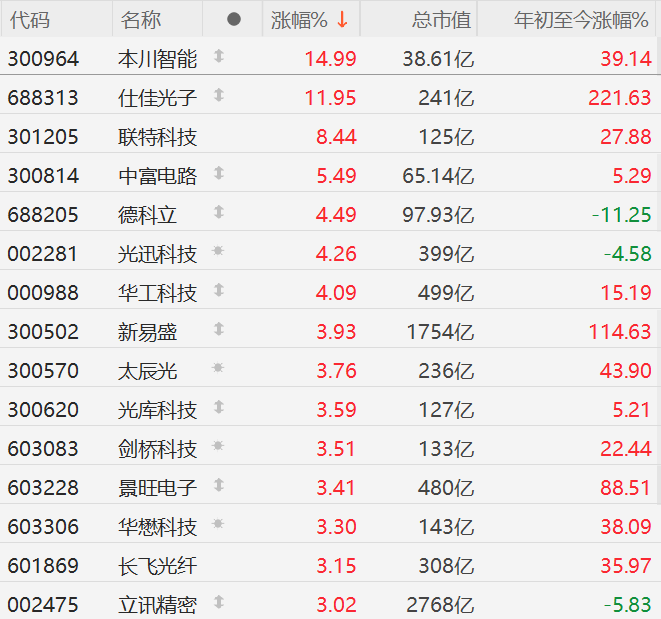Screen dimensions: 661x619
Task: Select stock code 300814
Action: [43, 176]
